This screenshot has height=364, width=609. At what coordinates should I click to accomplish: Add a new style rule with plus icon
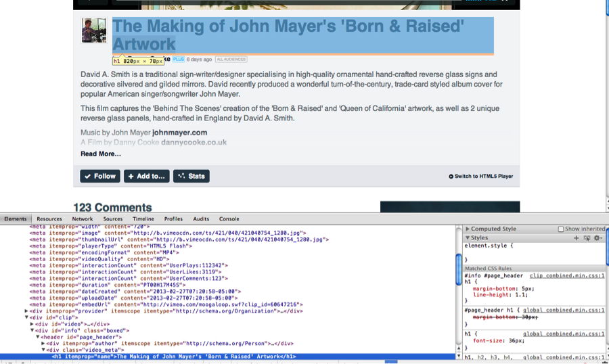[576, 237]
